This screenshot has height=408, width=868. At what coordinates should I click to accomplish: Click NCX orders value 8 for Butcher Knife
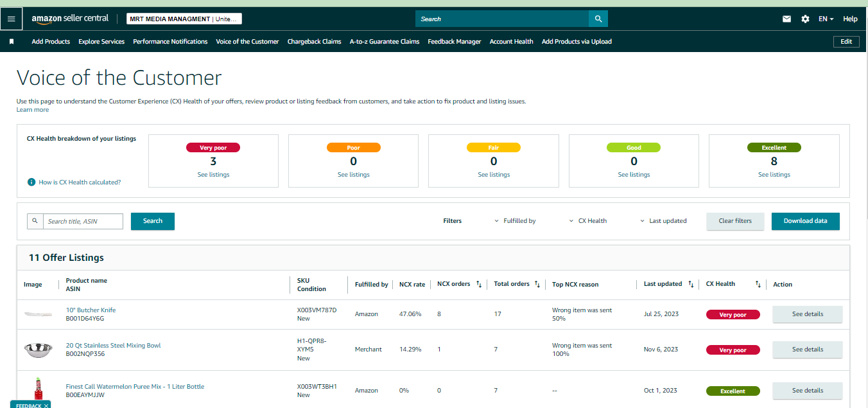(439, 314)
